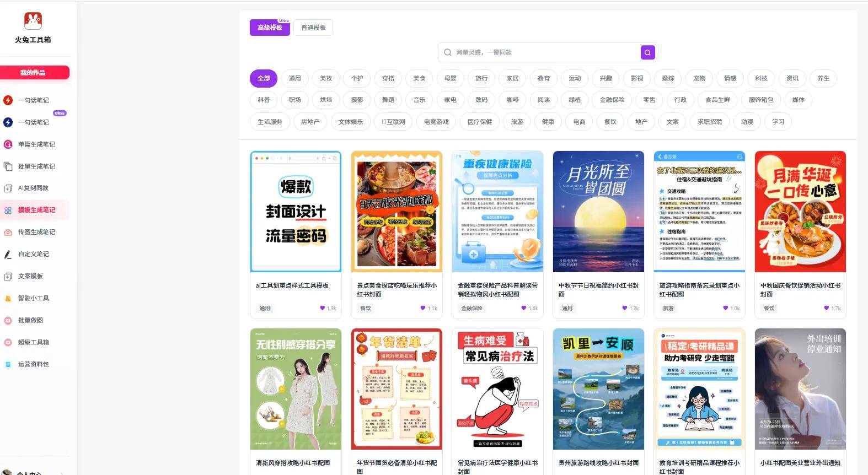Click the 通用 tag on 中秋节 card
This screenshot has width=868, height=475.
click(x=567, y=309)
